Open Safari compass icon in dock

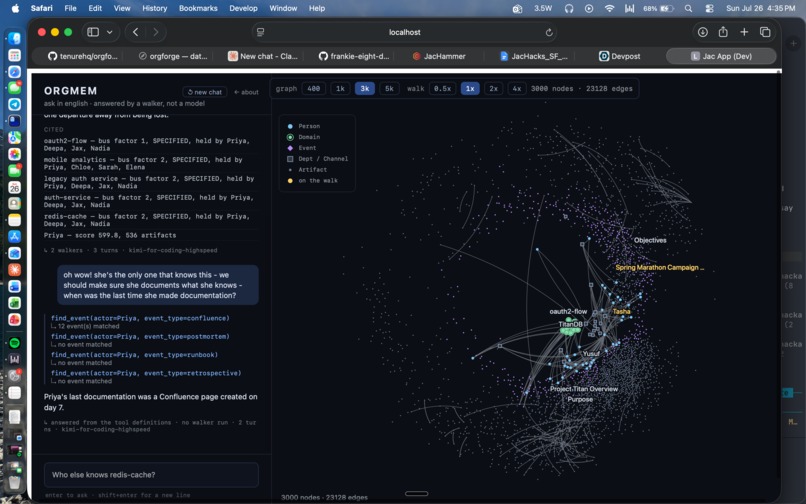14,72
